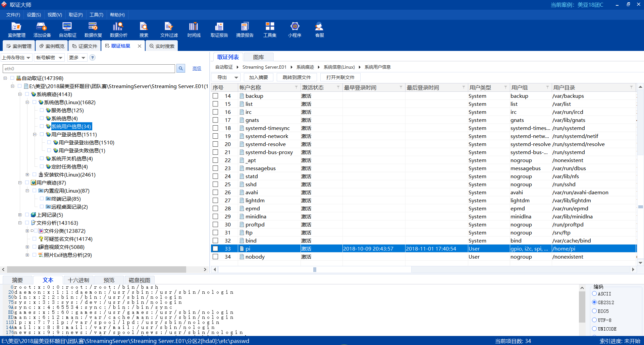Open the 上传&导出 dropdown
This screenshot has height=345, width=644.
click(x=16, y=58)
